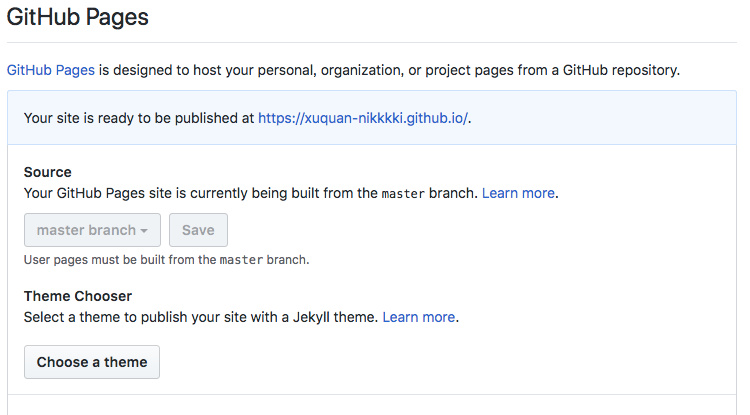Image resolution: width=750 pixels, height=415 pixels.
Task: Expand the master branch dropdown
Action: (91, 230)
